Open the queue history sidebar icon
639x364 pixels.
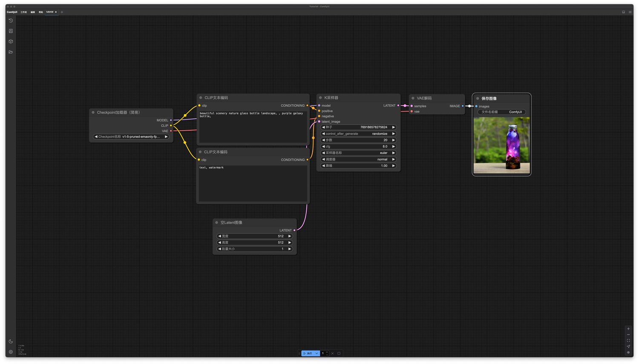(x=11, y=20)
